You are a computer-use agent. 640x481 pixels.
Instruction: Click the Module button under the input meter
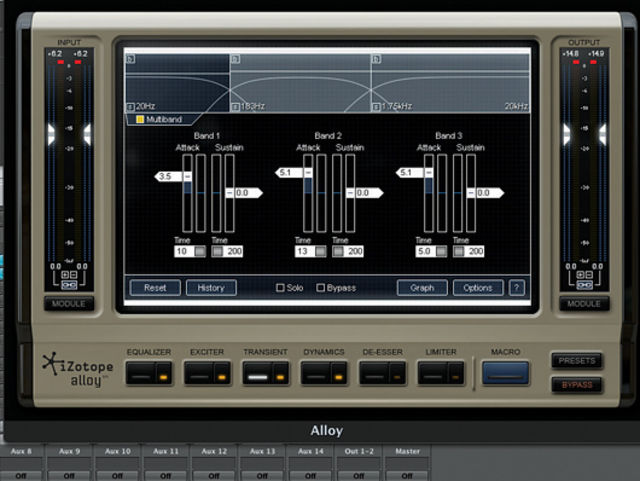[69, 304]
